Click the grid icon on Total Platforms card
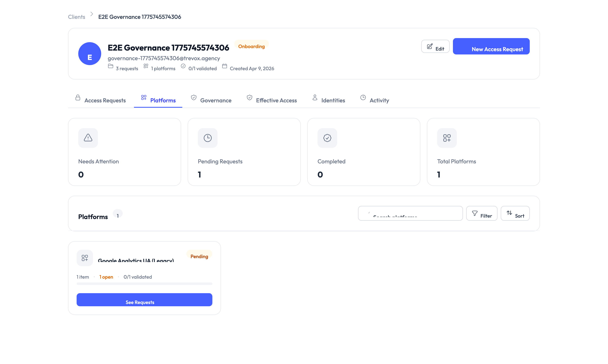This screenshot has height=364, width=608. point(447,138)
